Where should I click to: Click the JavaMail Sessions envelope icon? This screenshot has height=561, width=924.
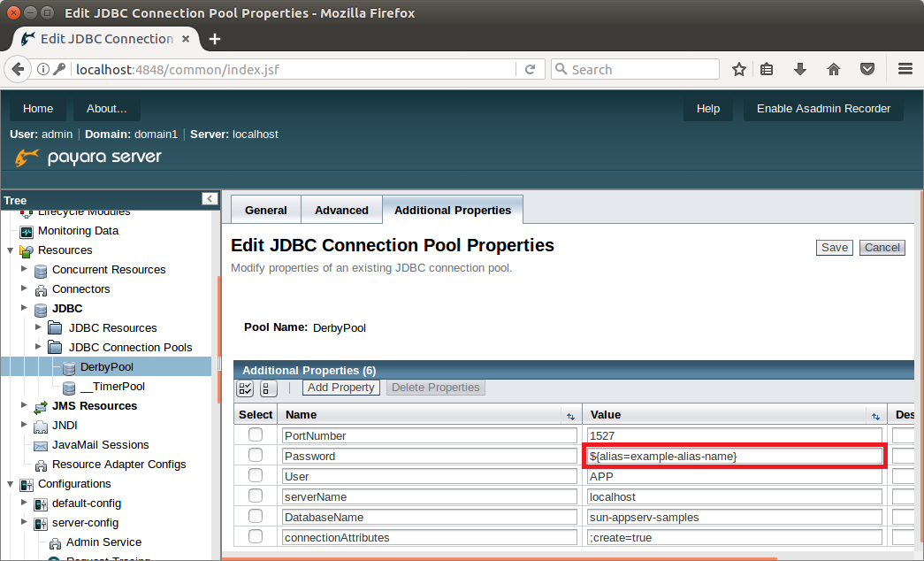(x=41, y=446)
